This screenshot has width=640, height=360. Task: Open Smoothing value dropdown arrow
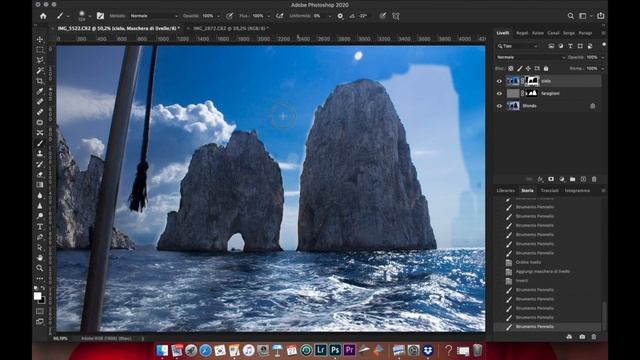click(x=329, y=16)
